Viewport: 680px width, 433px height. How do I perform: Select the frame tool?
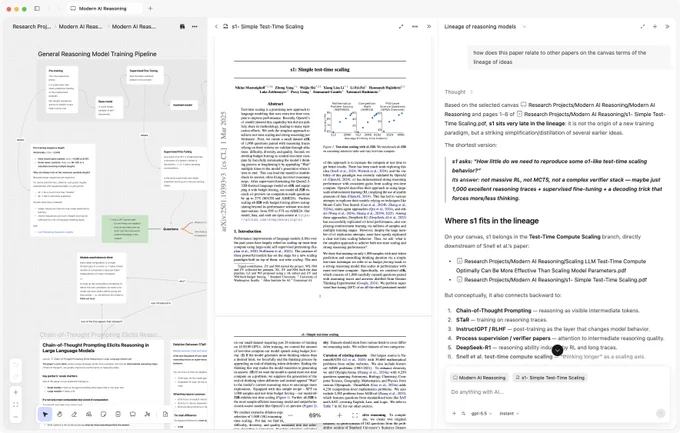[x=133, y=414]
